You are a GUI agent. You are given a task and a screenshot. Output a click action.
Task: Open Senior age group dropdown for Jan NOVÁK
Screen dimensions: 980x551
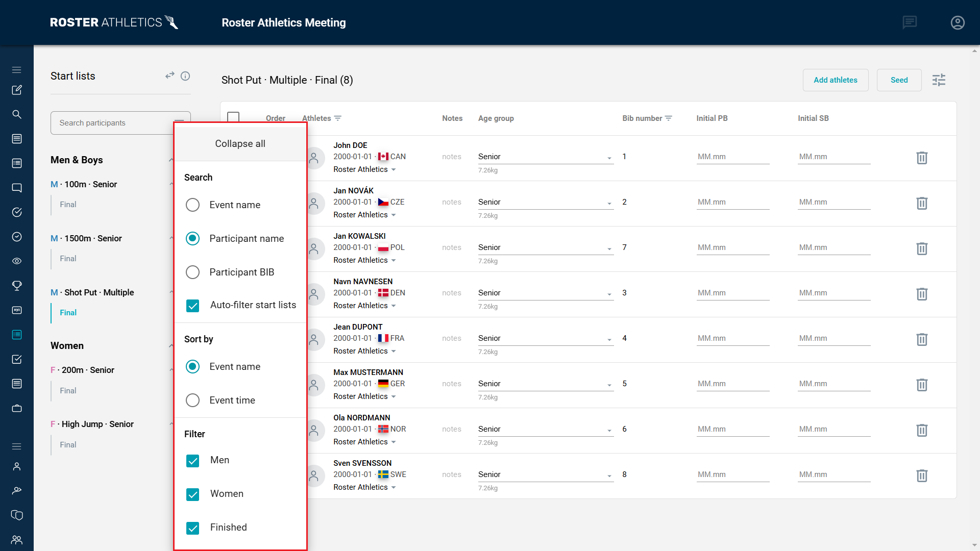coord(545,203)
